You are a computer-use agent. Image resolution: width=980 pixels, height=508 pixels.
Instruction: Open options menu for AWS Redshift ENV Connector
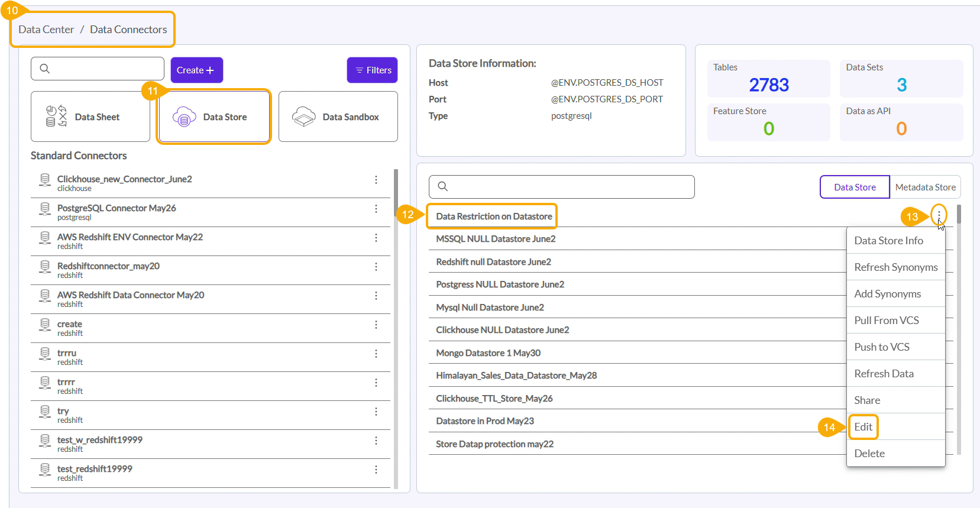pos(376,238)
